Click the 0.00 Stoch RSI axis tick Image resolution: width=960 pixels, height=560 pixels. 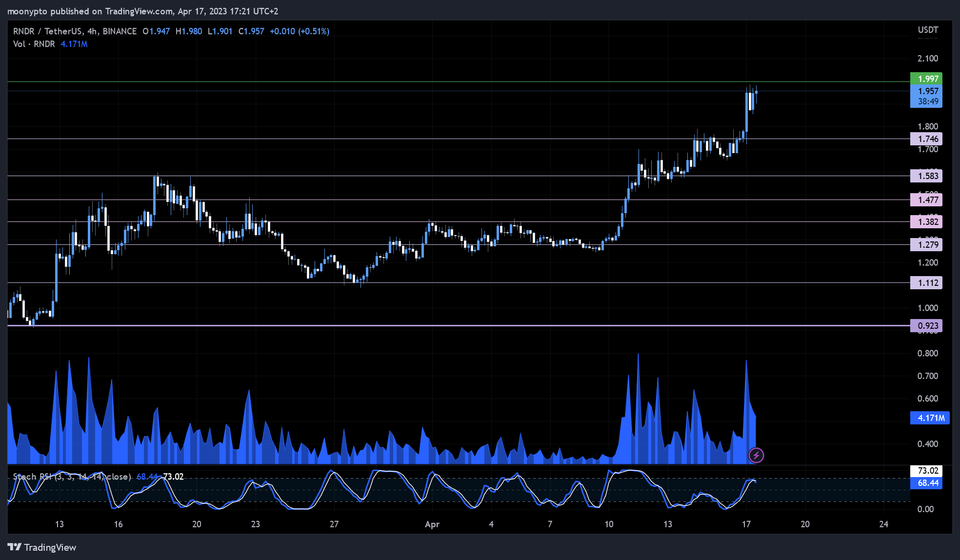pos(925,509)
